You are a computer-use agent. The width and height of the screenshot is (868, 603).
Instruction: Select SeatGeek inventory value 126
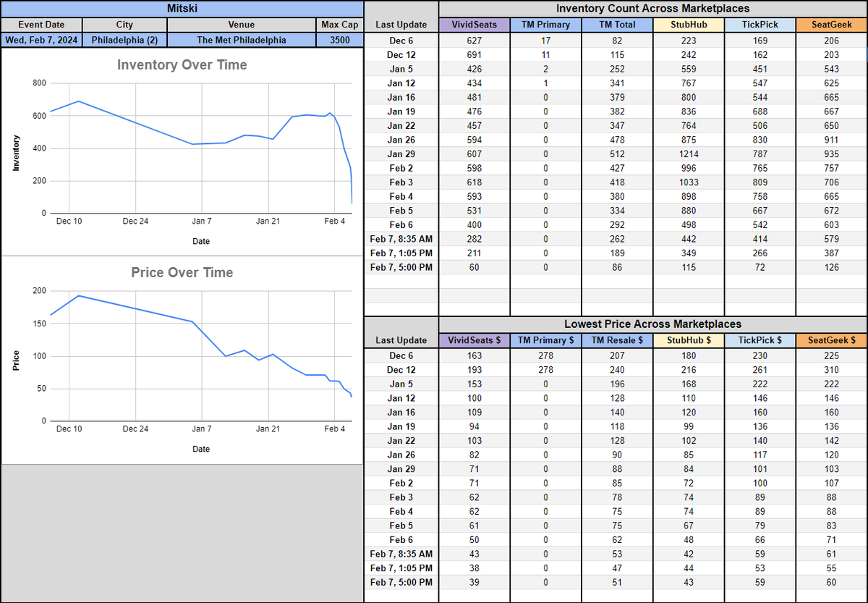coord(831,267)
